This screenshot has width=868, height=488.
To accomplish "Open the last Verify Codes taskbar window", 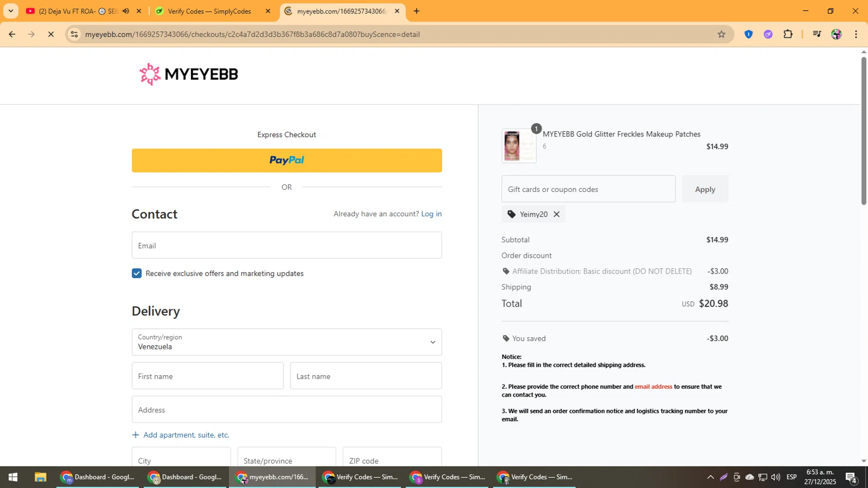I will click(x=535, y=477).
